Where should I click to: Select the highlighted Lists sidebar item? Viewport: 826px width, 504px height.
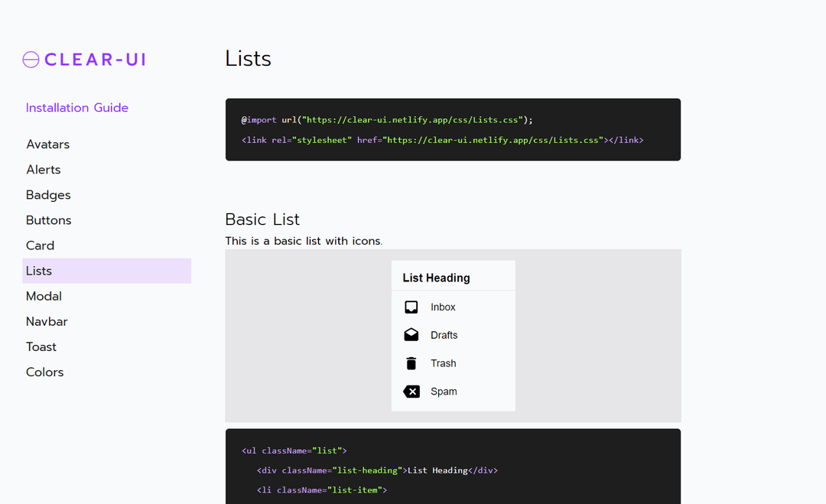click(x=106, y=271)
